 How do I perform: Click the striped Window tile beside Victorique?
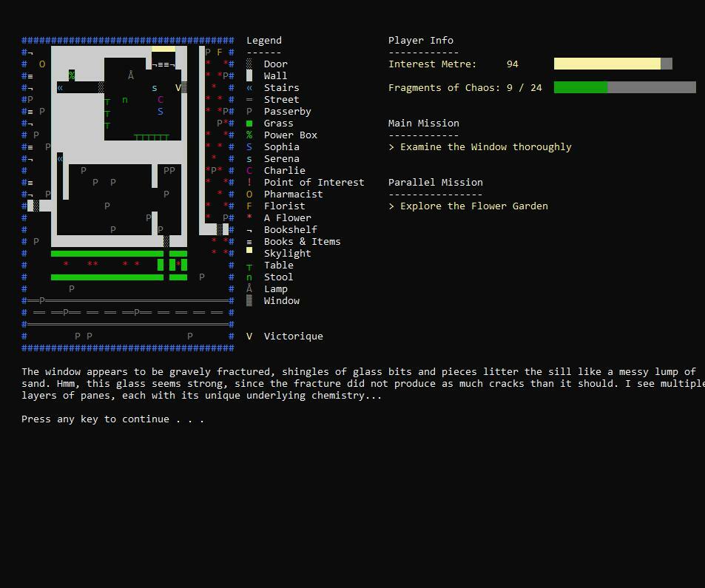(184, 88)
